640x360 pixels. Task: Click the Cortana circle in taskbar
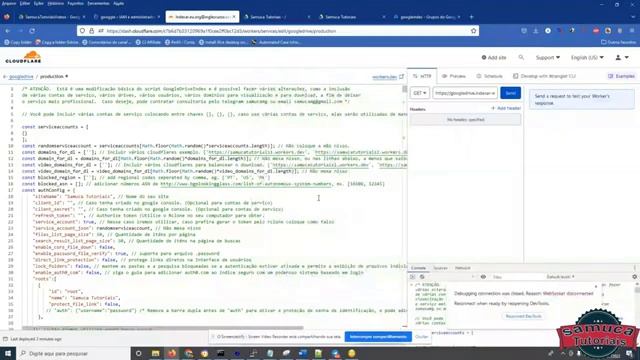(x=138, y=353)
